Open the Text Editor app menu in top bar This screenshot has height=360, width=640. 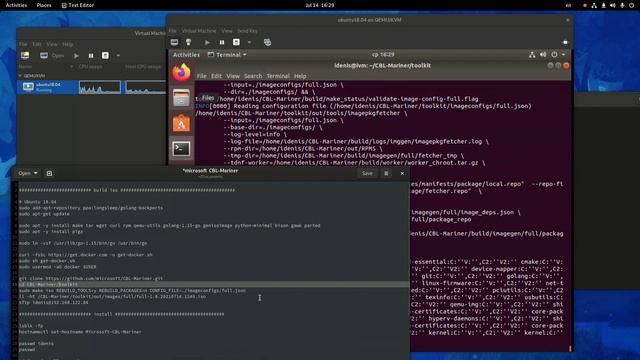78,5
